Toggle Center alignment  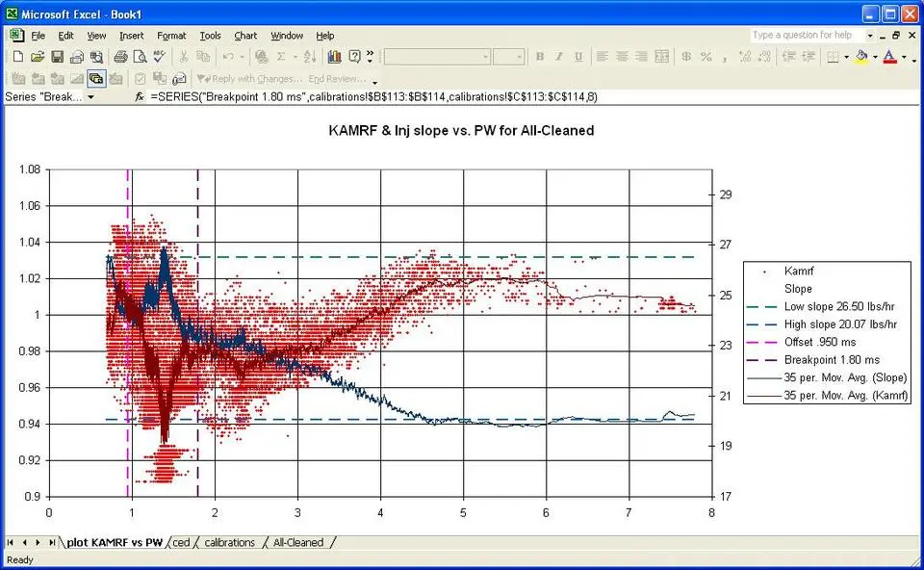622,57
